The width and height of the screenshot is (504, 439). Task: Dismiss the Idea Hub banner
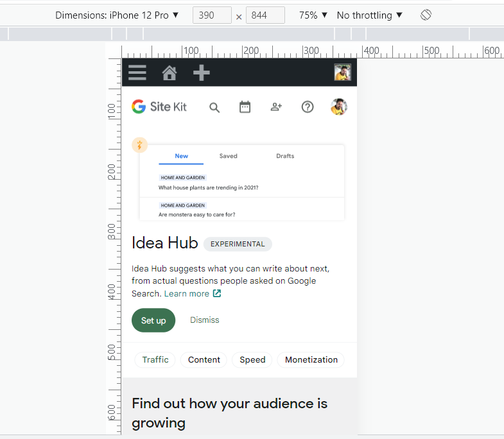point(204,320)
